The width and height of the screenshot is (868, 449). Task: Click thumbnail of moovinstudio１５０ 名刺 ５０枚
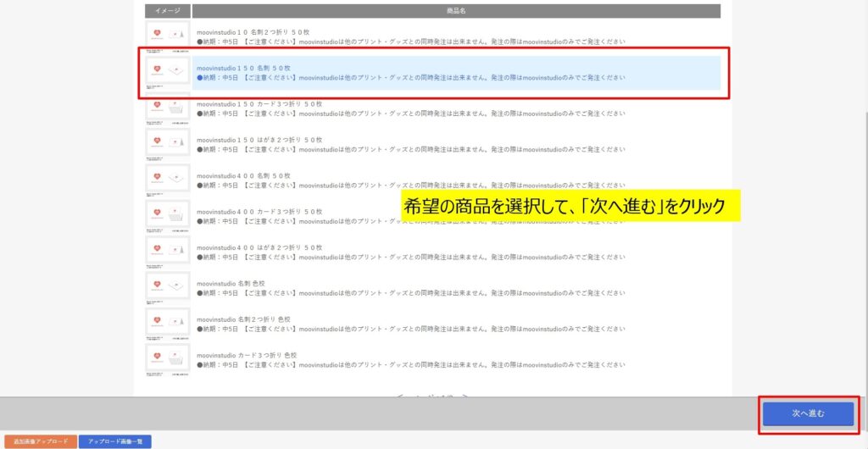tap(167, 72)
